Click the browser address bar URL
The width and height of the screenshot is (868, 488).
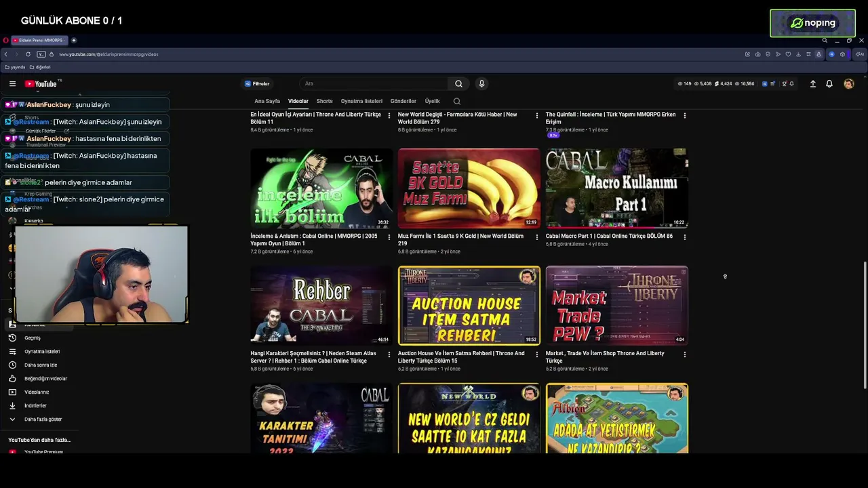click(x=108, y=54)
